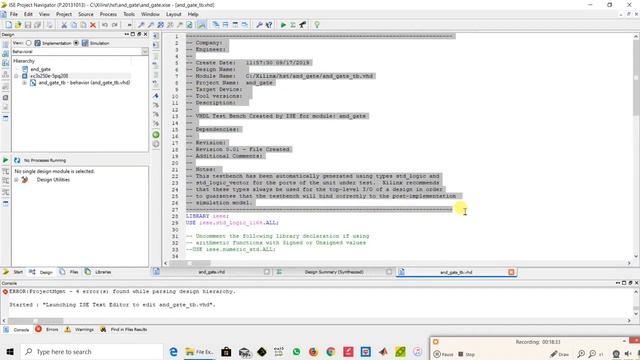Viewport: 640px width, 360px height.
Task: Open the File menu
Action: (x=14, y=14)
